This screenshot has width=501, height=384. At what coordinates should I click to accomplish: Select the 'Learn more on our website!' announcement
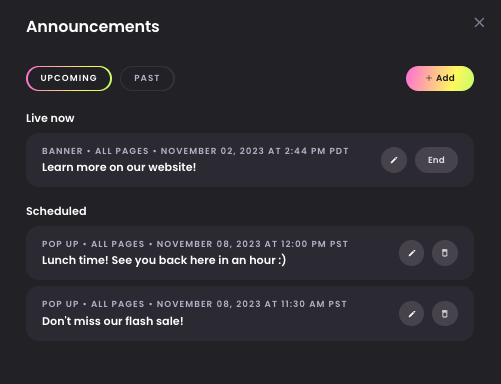click(119, 167)
